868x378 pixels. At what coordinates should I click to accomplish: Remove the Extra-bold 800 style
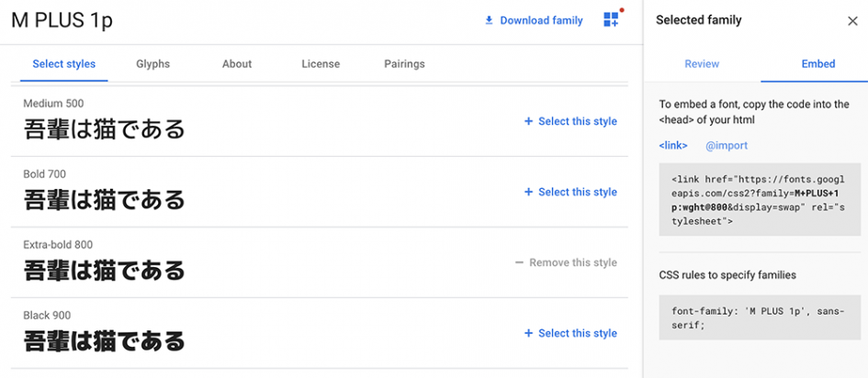(x=566, y=263)
